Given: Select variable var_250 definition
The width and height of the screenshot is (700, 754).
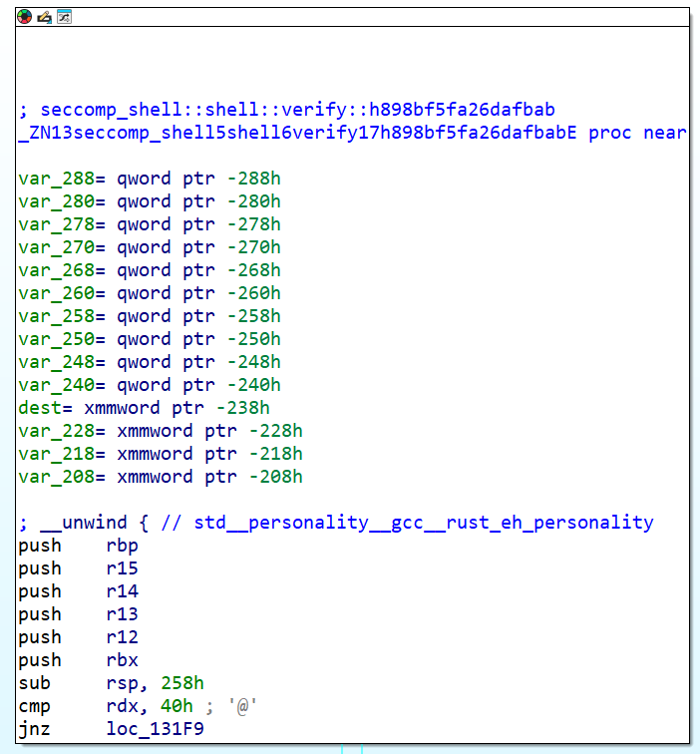Looking at the screenshot, I should click(150, 339).
